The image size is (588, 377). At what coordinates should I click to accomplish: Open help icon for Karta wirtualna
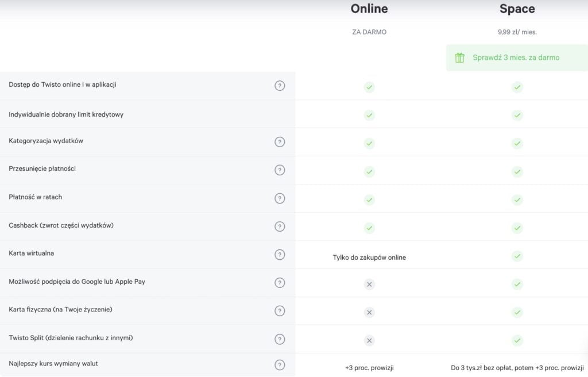(x=280, y=255)
